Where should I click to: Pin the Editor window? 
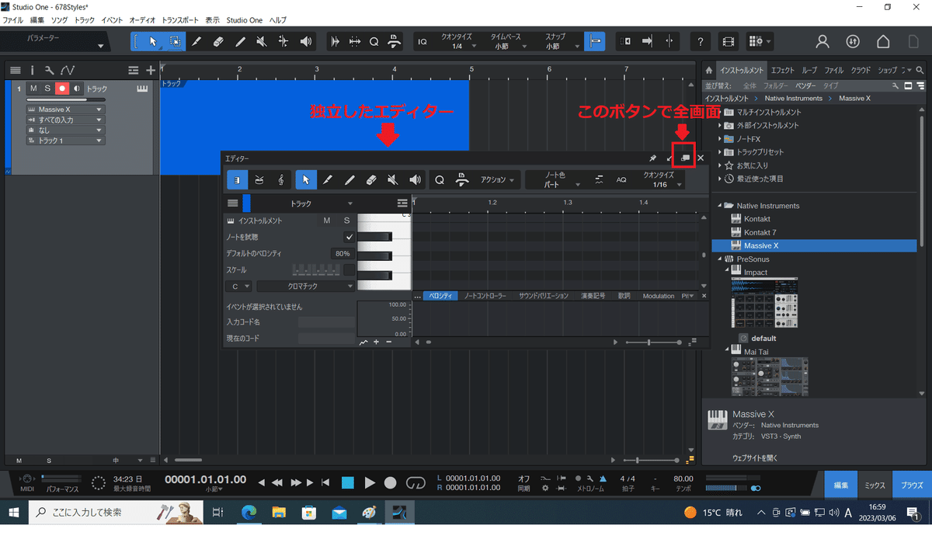pyautogui.click(x=653, y=158)
